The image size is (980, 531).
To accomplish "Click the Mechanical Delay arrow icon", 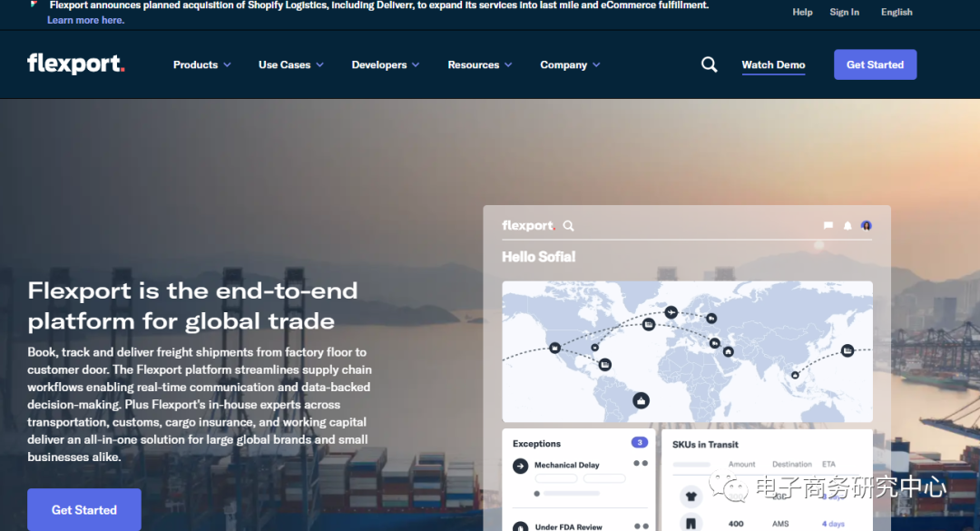I will click(x=520, y=466).
